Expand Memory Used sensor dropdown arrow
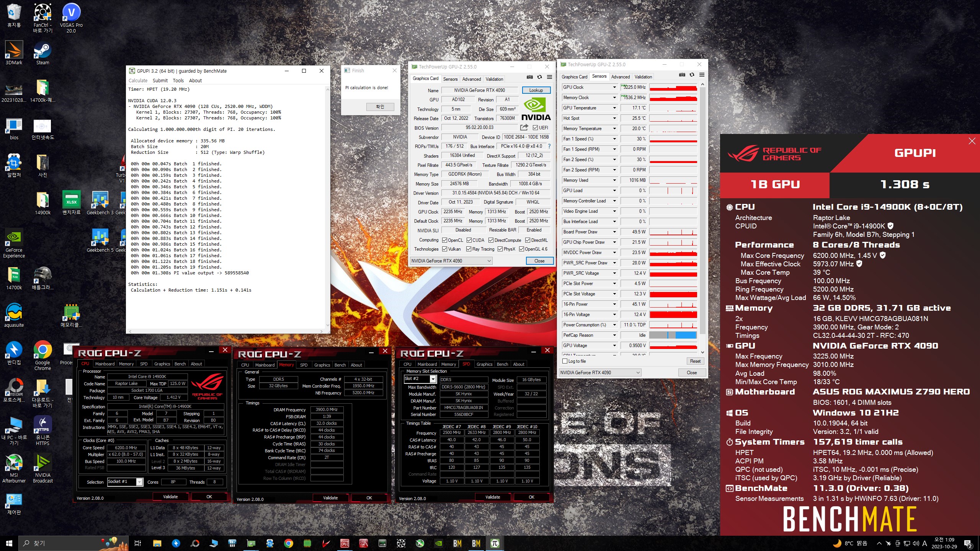This screenshot has height=551, width=980. [x=614, y=180]
